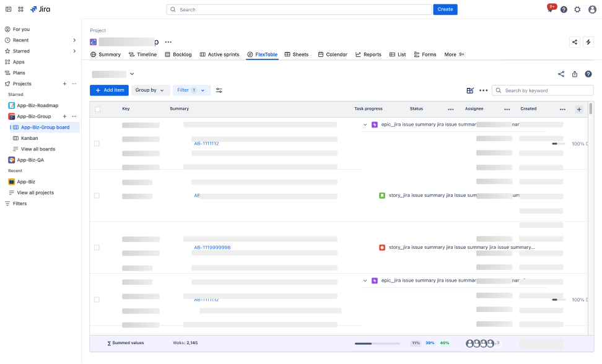Click the FlexTable share icon

(561, 74)
